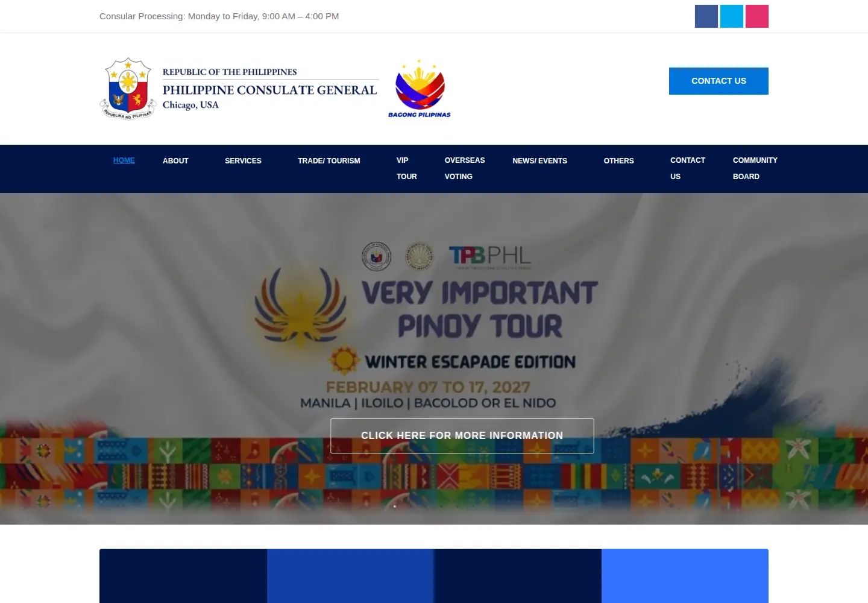Open the SERVICES menu

point(243,161)
